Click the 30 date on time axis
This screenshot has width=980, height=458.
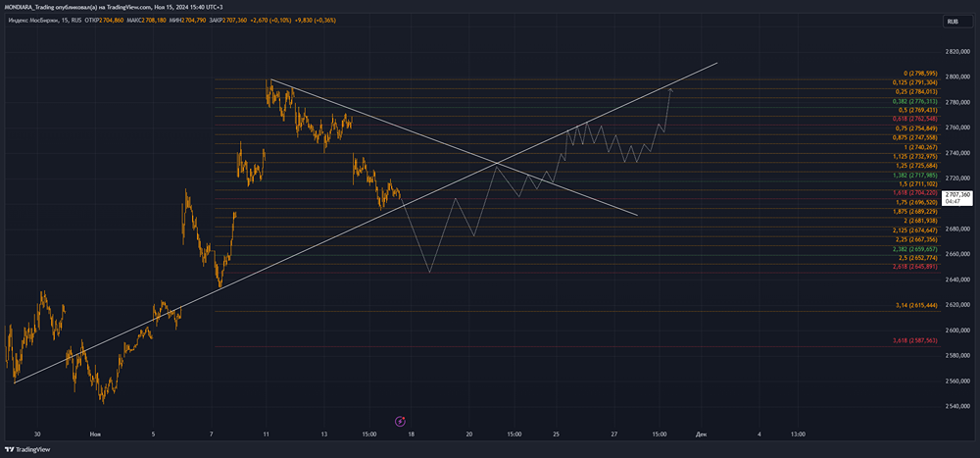(38, 433)
